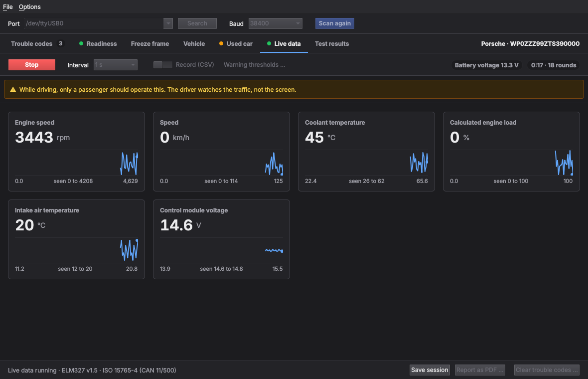The width and height of the screenshot is (588, 379).
Task: Switch to the Readiness tab
Action: [98, 44]
